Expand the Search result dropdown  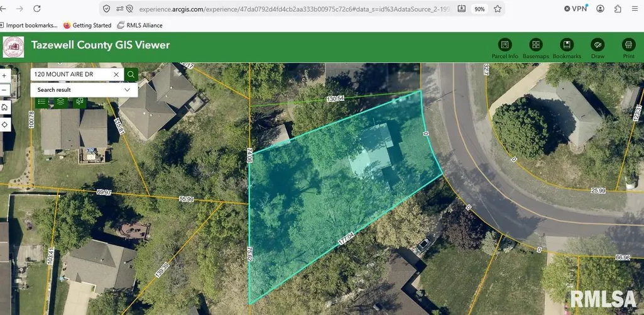[x=84, y=90]
